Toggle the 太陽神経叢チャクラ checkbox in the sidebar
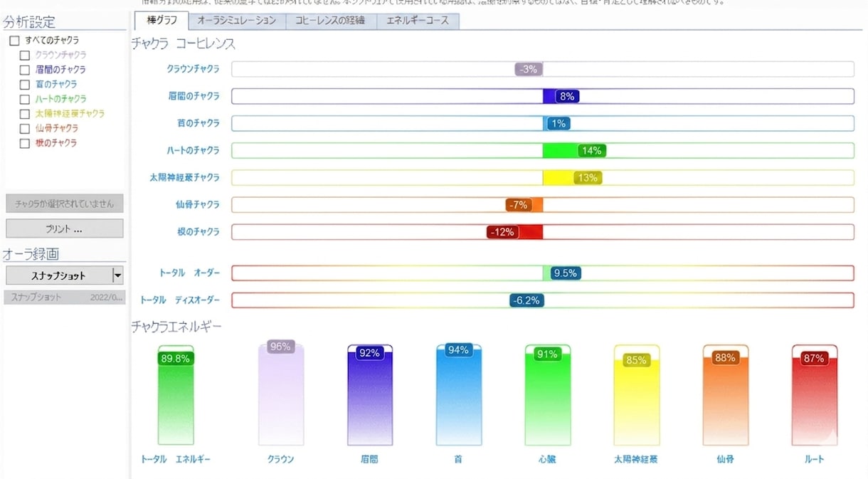Screen dimensions: 868x479 tap(25, 114)
